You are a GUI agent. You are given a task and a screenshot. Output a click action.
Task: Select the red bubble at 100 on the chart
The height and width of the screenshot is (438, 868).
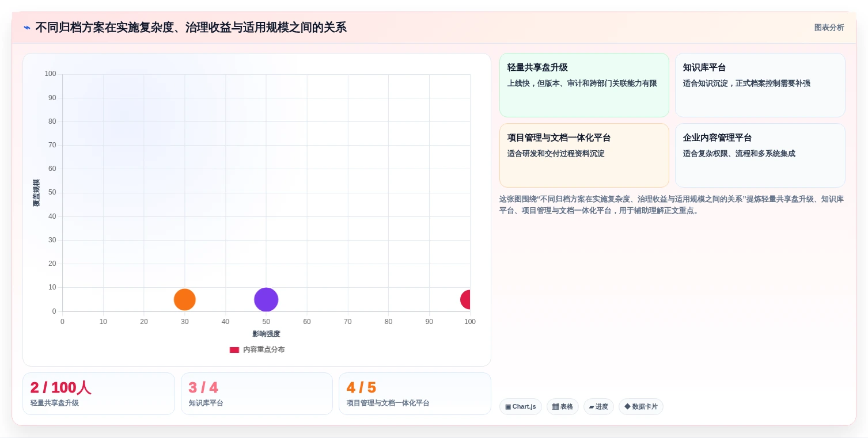tap(466, 299)
